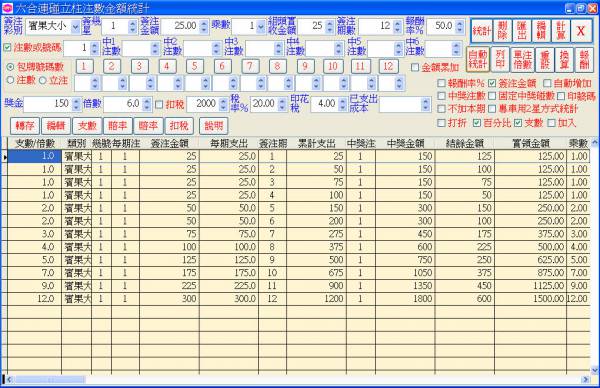This screenshot has width=600, height=388.
Task: Select the table row with 累計支出 1200
Action: [x=297, y=299]
